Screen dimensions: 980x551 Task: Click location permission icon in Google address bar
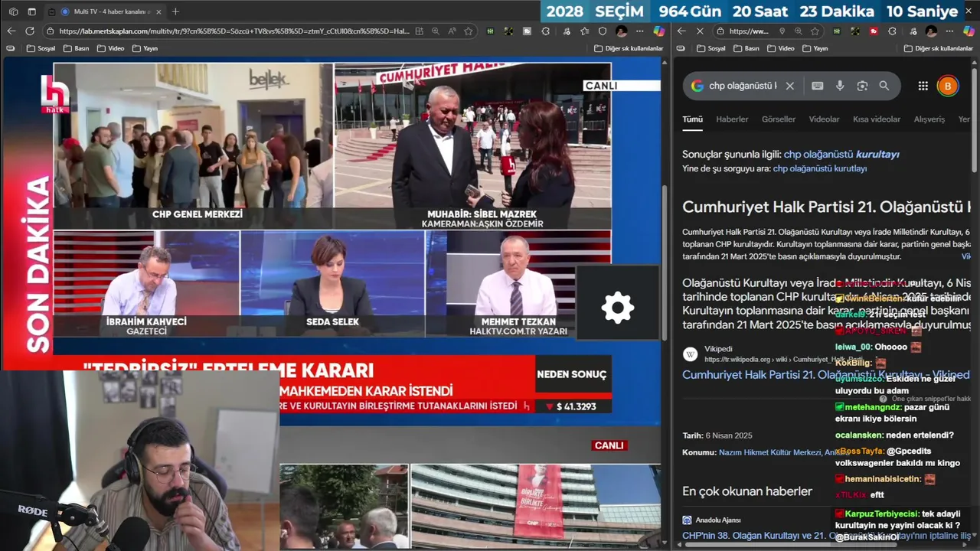pos(782,31)
